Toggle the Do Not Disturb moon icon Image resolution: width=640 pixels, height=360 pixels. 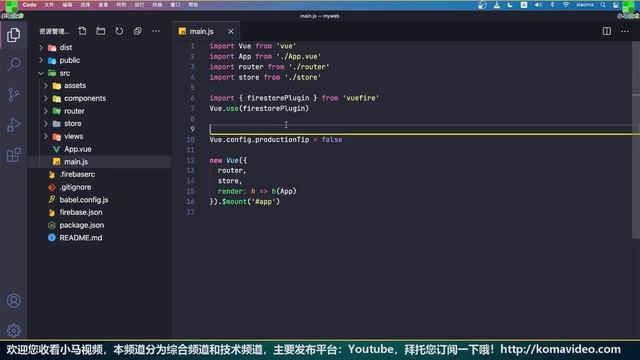[510, 5]
